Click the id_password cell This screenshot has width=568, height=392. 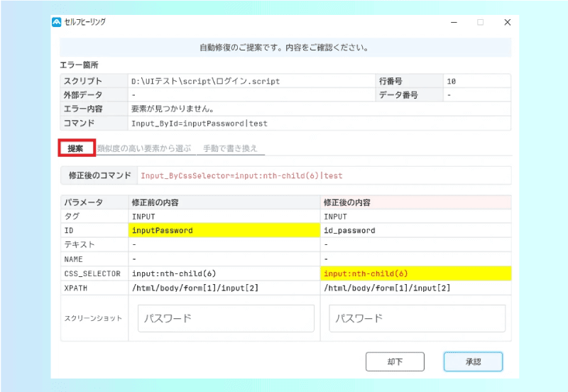click(x=416, y=230)
